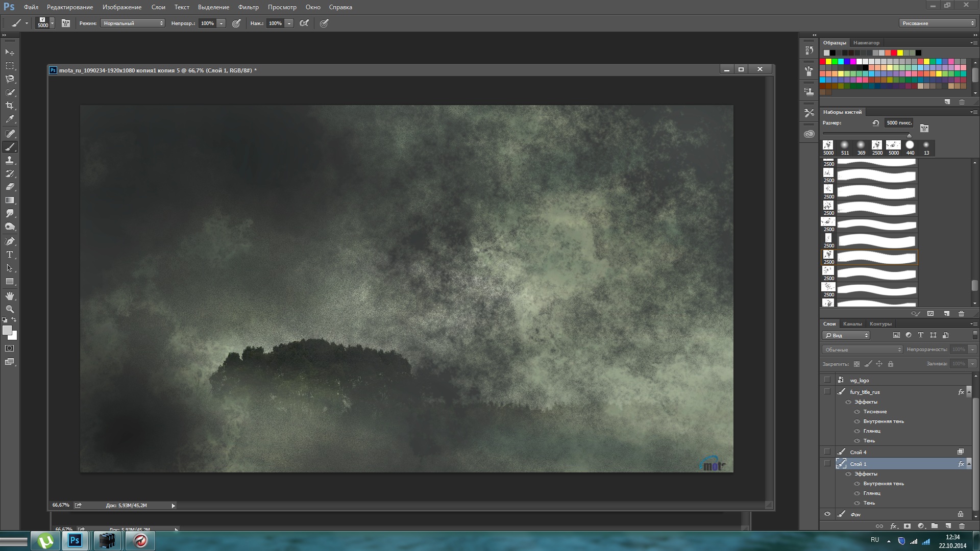The image size is (980, 551).
Task: Open the Рисование workspace dropdown
Action: [x=937, y=23]
